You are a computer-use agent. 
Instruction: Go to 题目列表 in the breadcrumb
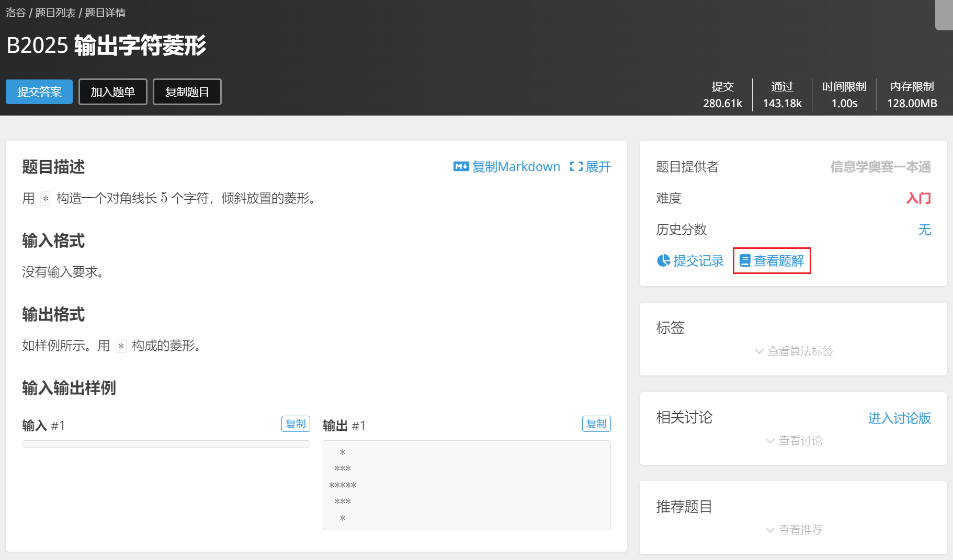[54, 12]
